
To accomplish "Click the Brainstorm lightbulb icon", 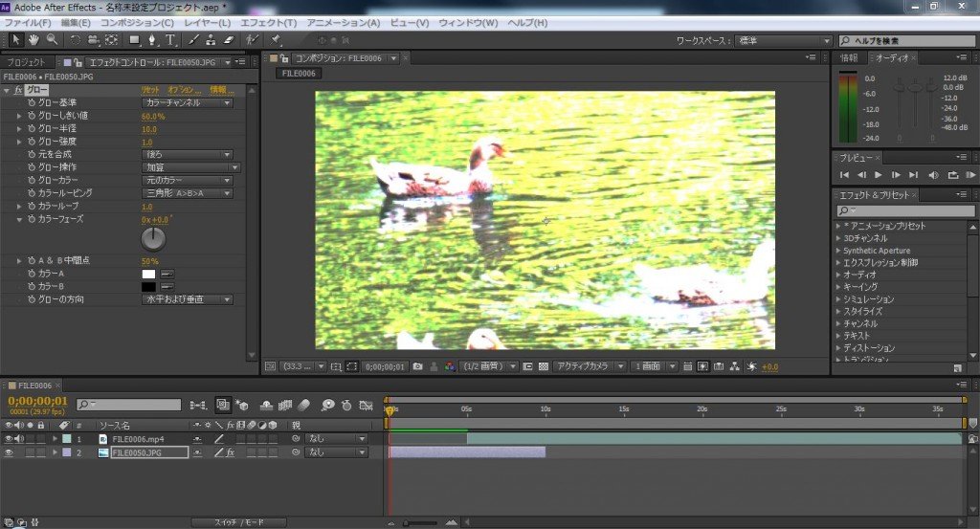I will 327,406.
